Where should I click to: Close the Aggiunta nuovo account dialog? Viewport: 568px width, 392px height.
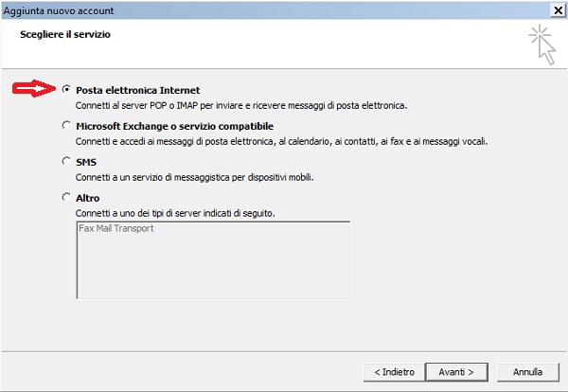558,10
